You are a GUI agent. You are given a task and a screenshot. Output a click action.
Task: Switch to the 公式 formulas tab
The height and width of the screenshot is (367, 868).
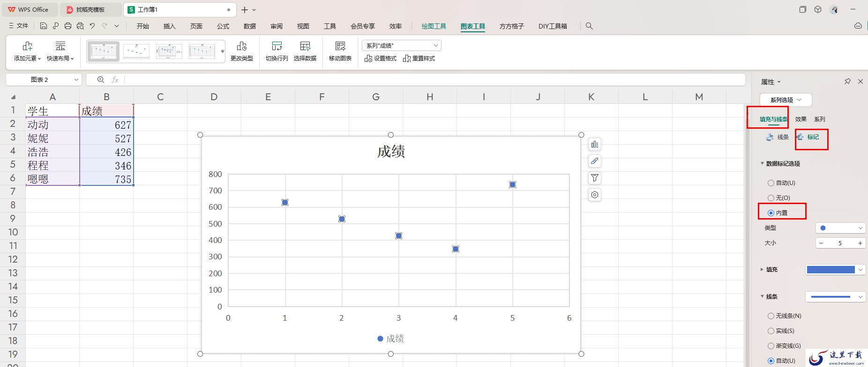[x=223, y=26]
